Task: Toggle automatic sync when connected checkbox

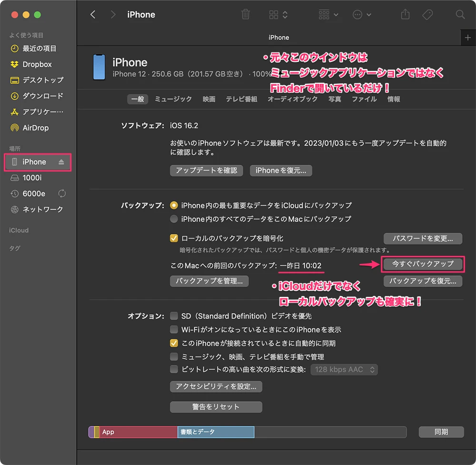Action: [x=174, y=343]
